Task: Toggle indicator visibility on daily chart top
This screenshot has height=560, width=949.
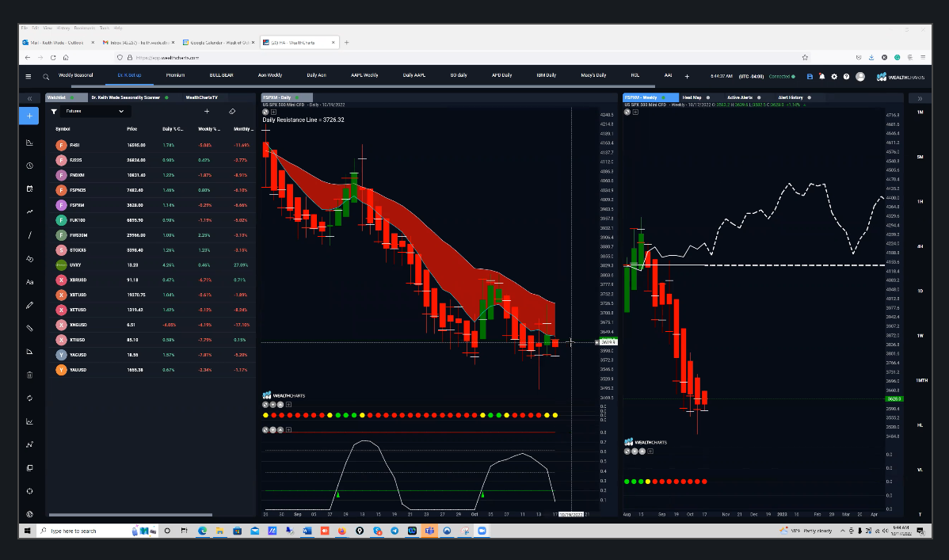Action: (265, 112)
